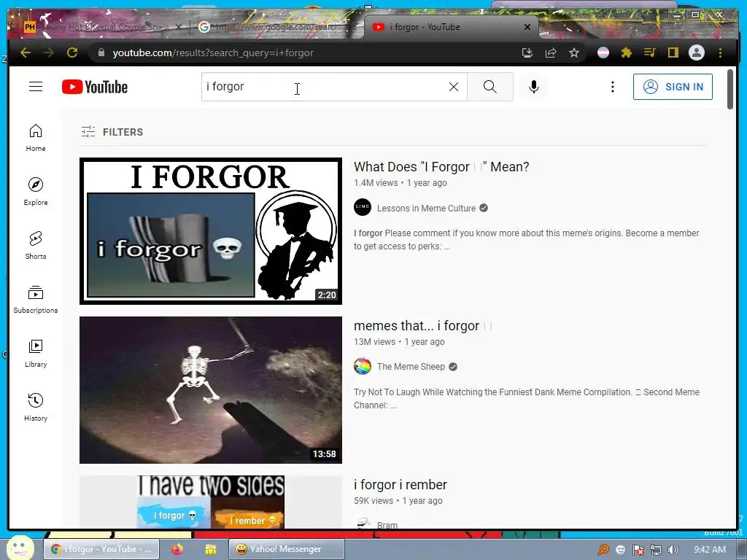Start voice search with the microphone

533,87
